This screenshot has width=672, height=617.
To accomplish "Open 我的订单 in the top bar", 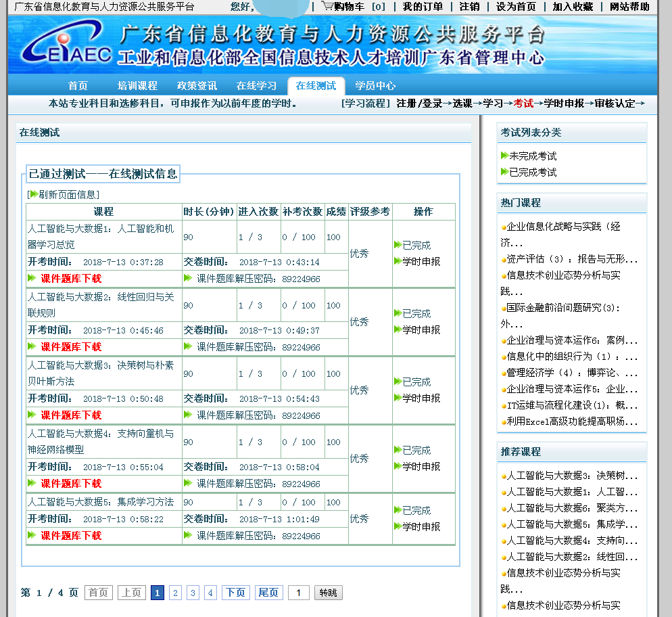I will pos(423,7).
